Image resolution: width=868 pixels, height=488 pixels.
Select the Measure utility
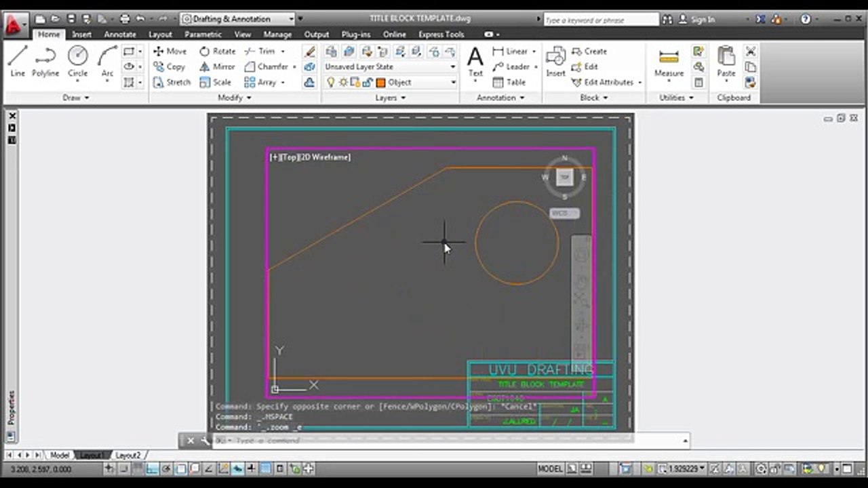pos(669,62)
